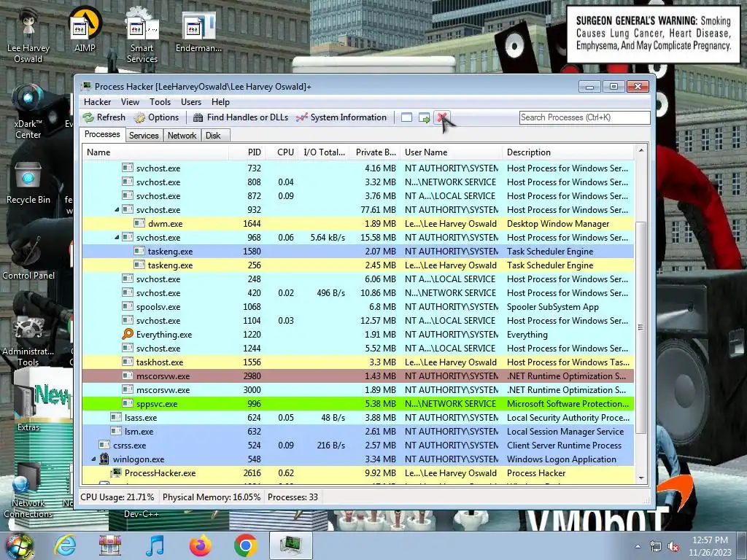Click the Refresh toolbar button
The image size is (747, 560).
pyautogui.click(x=104, y=117)
